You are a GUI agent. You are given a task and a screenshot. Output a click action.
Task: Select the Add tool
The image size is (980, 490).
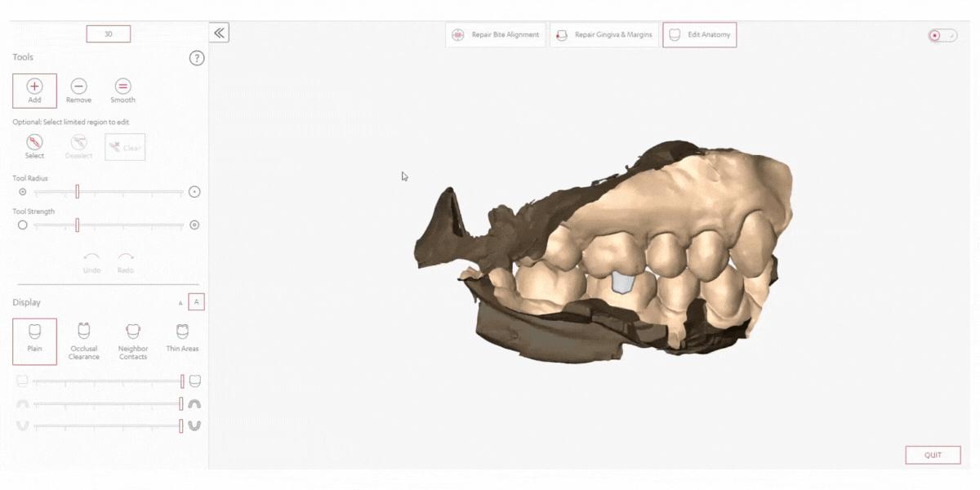click(34, 91)
